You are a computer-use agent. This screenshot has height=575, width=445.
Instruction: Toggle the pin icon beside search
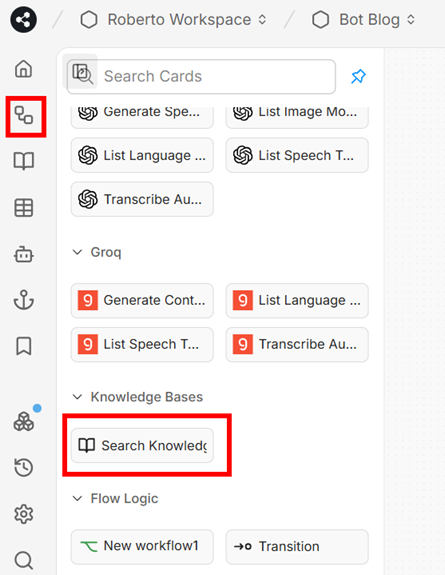tap(358, 76)
